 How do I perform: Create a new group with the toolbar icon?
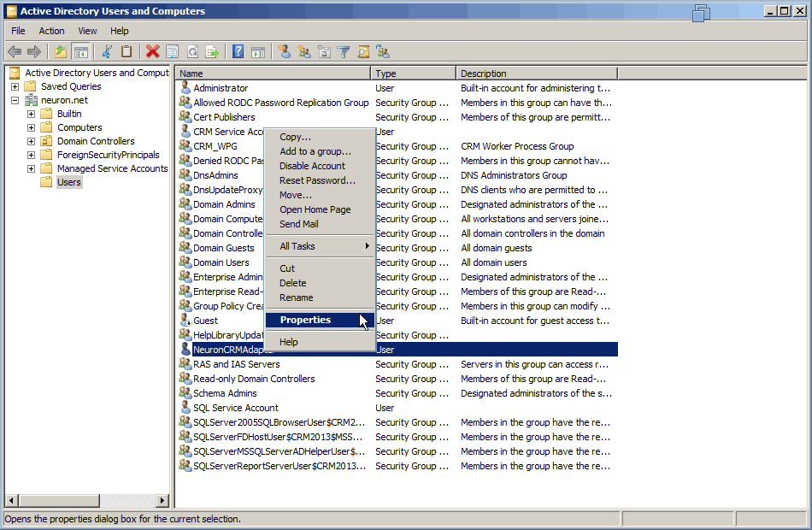304,52
